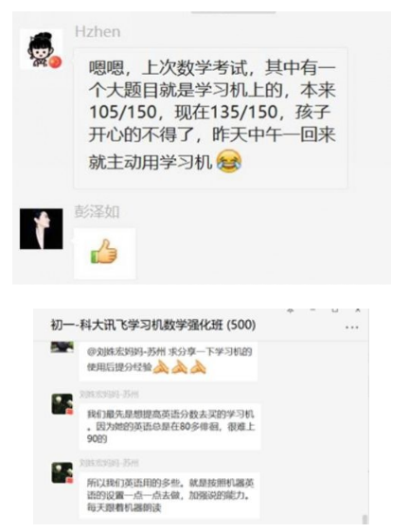The width and height of the screenshot is (409, 532).
Task: Click the name 彭泽如 above the thumbs-up
Action: (98, 212)
